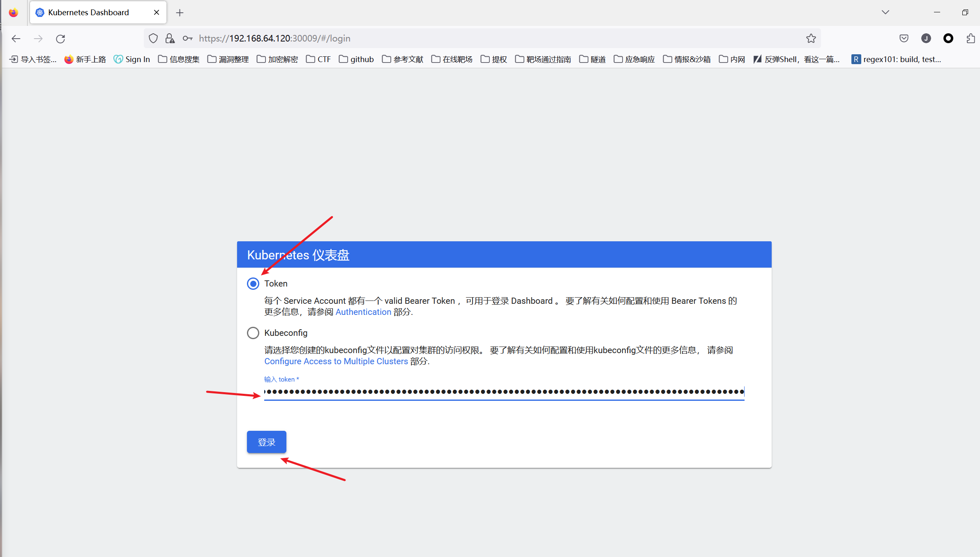Screen dimensions: 980x557
Task: Select the Kubernetes Dashboard tab
Action: coord(88,12)
